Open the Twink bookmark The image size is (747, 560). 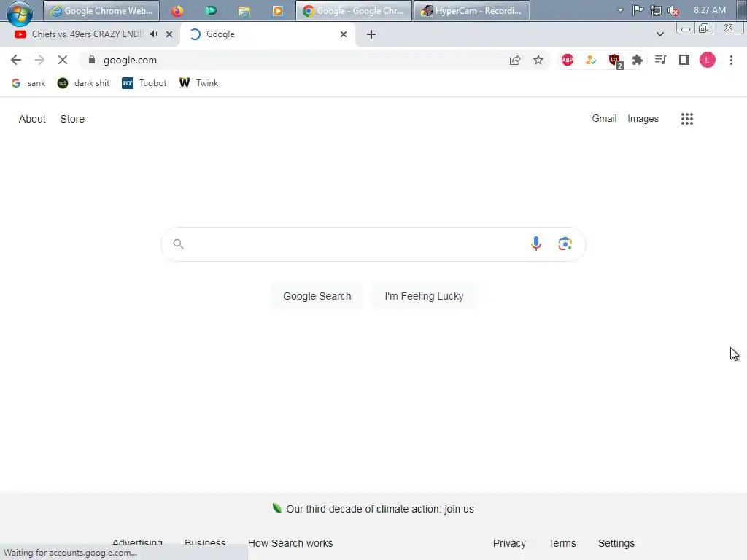[198, 83]
